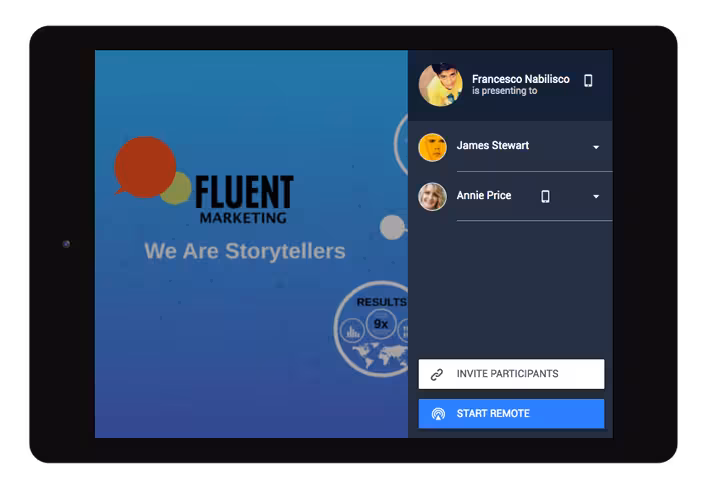
Task: Click the 'is presenting to' text
Action: [504, 91]
